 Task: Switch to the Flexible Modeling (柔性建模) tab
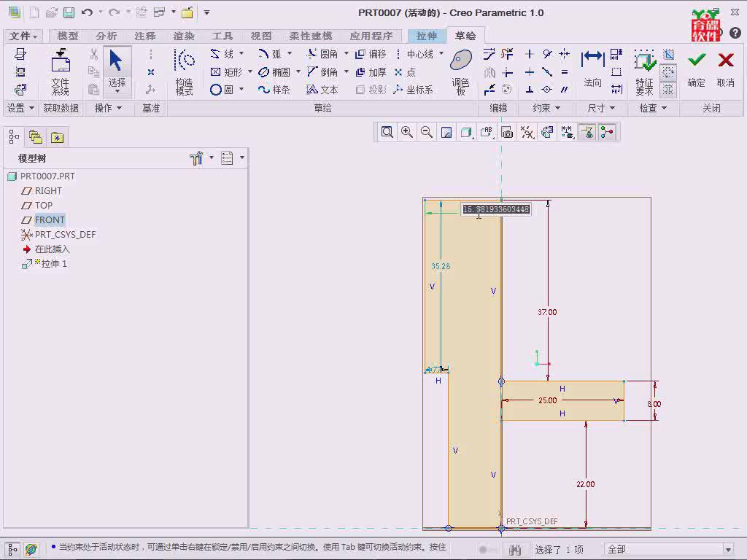tap(311, 36)
